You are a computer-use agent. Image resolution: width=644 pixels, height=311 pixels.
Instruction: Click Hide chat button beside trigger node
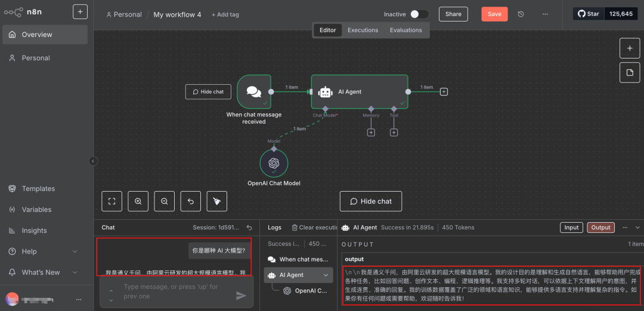click(208, 92)
